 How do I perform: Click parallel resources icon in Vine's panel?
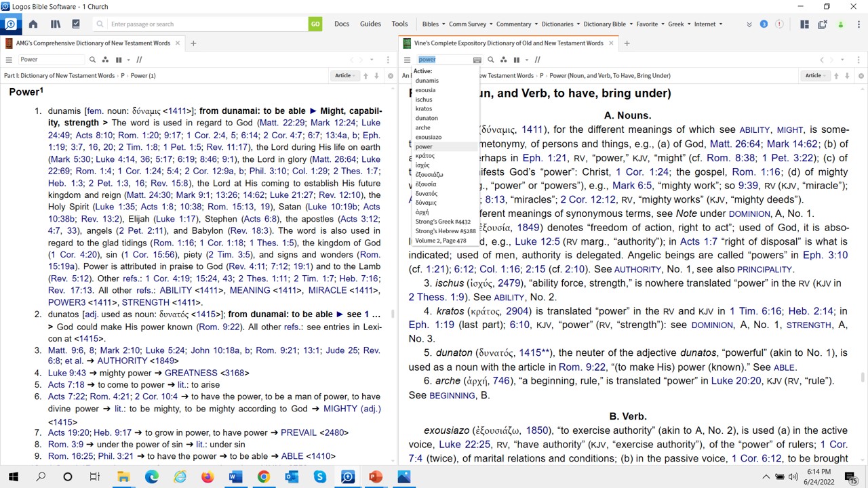(x=517, y=60)
